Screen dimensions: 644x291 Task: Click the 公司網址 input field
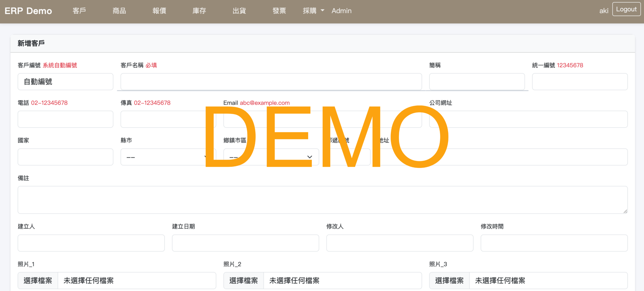tap(528, 119)
